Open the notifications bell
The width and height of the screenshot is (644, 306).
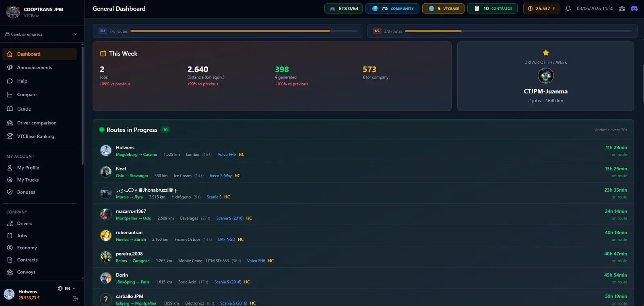point(568,8)
